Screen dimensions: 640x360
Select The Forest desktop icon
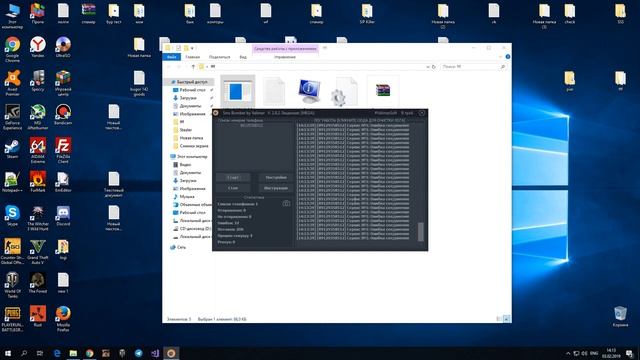click(x=38, y=283)
